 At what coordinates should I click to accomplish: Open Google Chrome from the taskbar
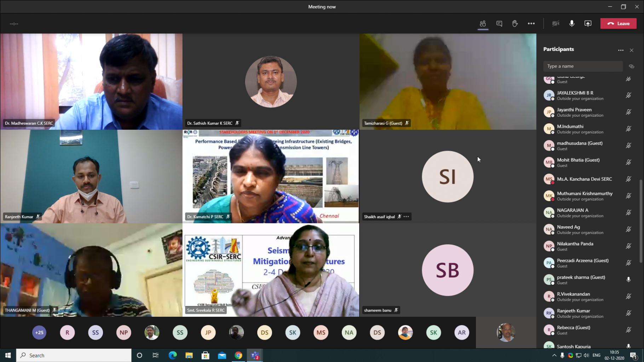tap(238, 355)
